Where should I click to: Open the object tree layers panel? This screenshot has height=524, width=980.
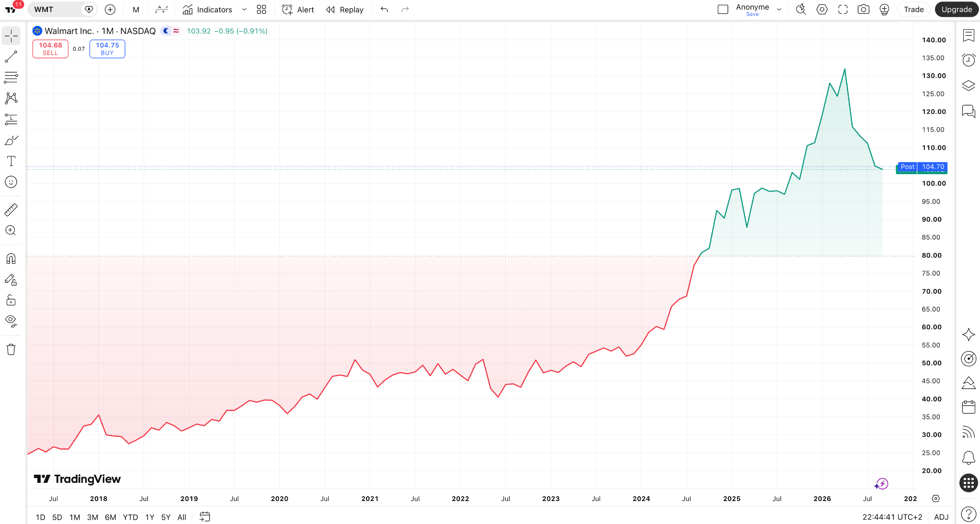(x=969, y=86)
